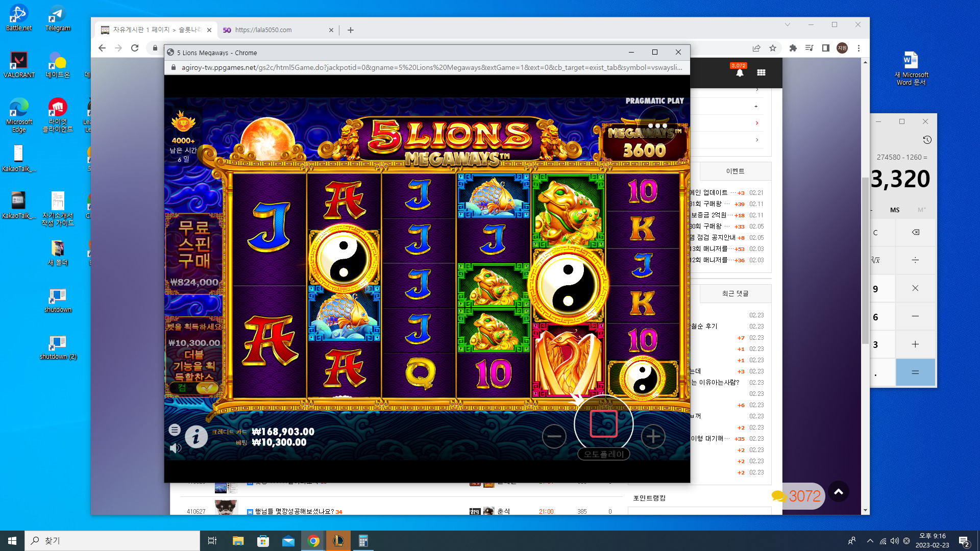Increase the bet with the plus button

pyautogui.click(x=653, y=436)
